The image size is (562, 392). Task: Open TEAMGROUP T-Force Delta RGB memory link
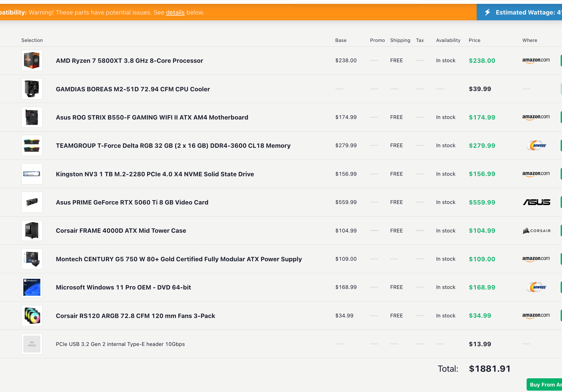pos(173,146)
